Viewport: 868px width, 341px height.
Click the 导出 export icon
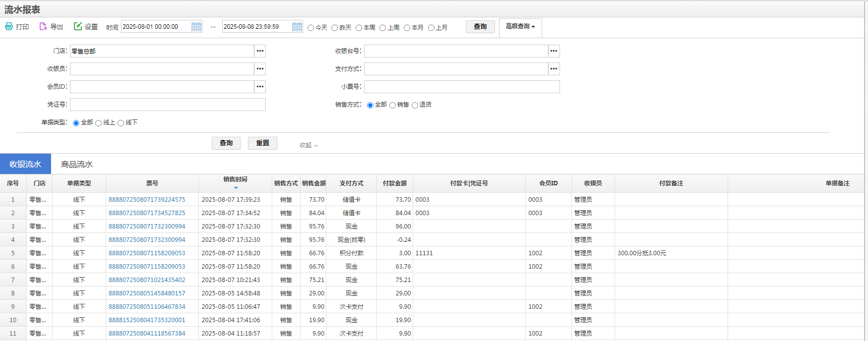pos(43,26)
